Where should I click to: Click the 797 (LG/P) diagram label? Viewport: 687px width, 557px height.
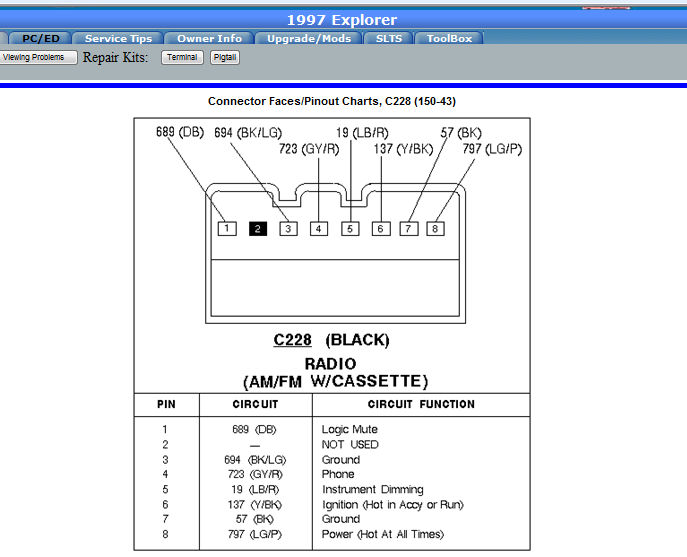click(x=492, y=149)
